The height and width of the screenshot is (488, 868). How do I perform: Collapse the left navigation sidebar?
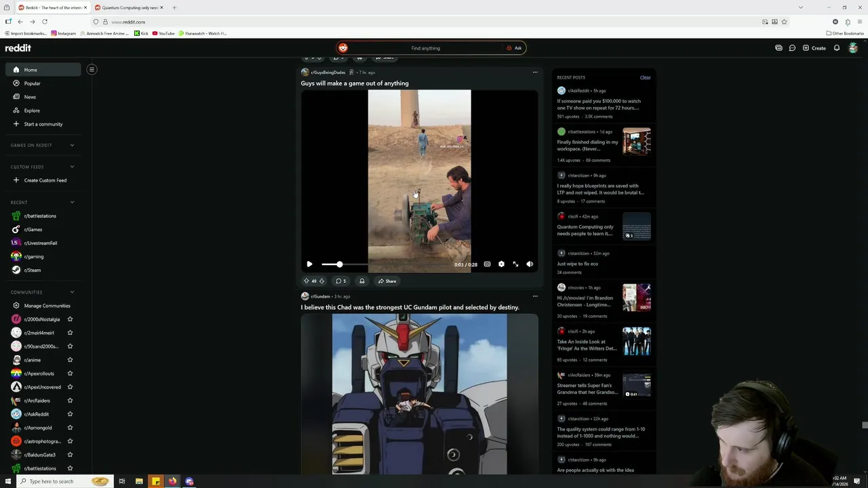click(92, 69)
